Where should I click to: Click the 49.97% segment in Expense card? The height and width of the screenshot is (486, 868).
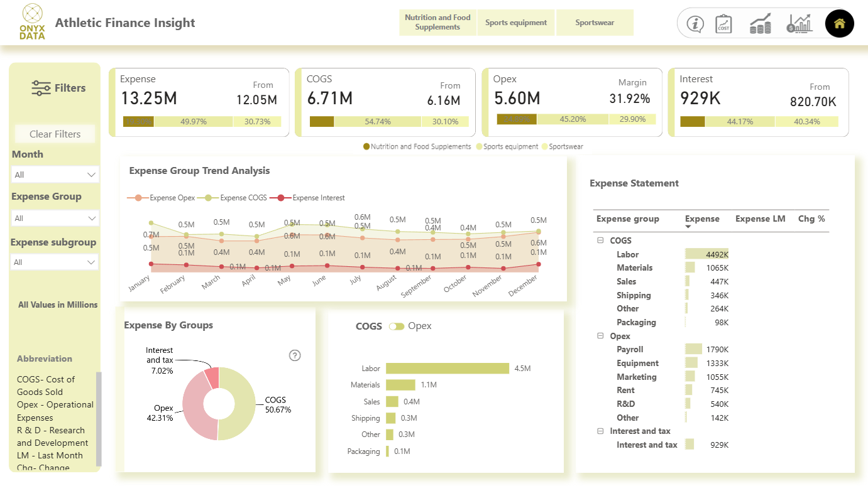click(194, 122)
